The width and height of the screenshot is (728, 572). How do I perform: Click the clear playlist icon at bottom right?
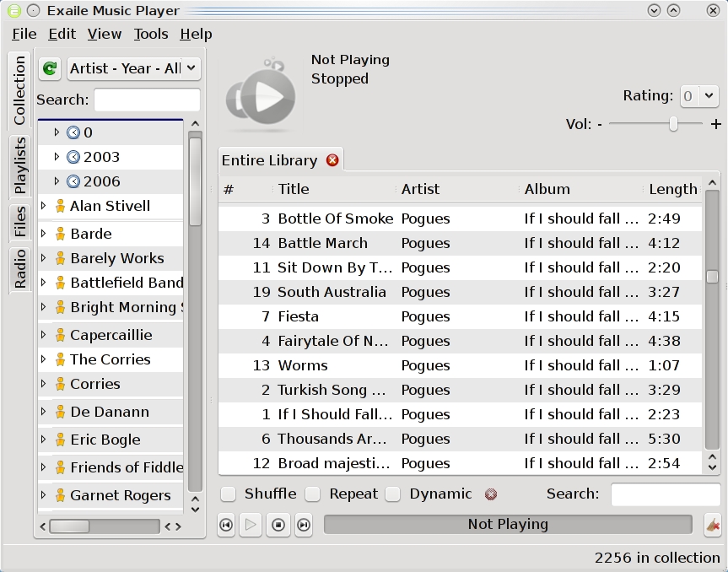[x=712, y=525]
